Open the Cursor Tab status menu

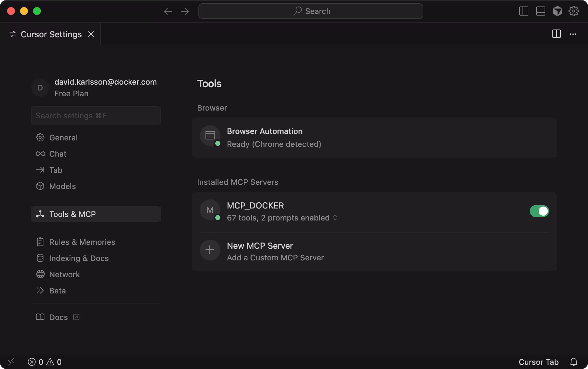[538, 362]
